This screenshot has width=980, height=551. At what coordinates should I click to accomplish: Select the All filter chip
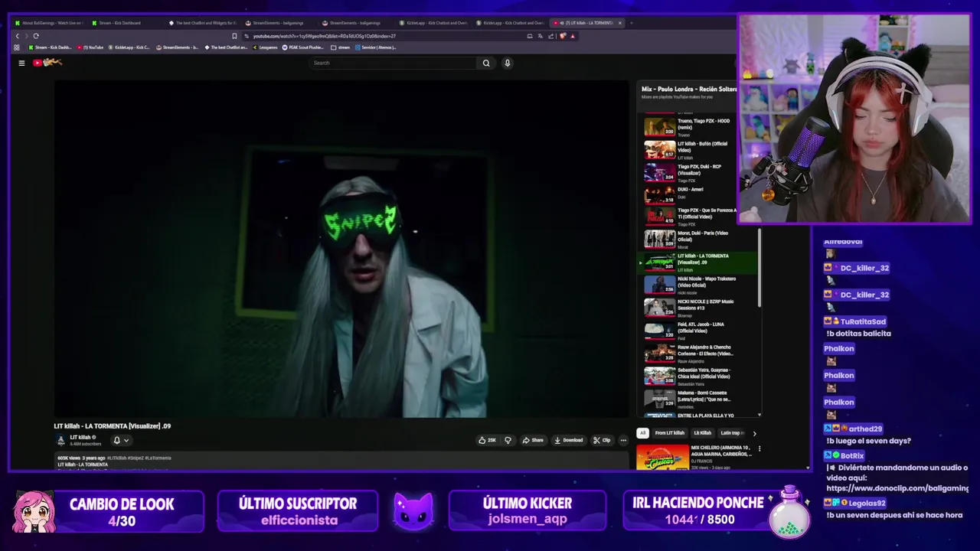(x=643, y=433)
